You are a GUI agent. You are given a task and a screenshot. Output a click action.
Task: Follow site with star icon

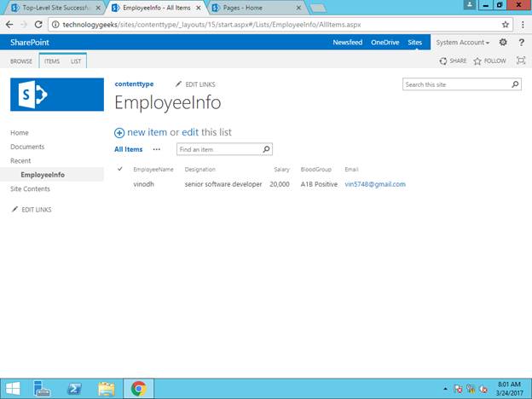pyautogui.click(x=477, y=61)
